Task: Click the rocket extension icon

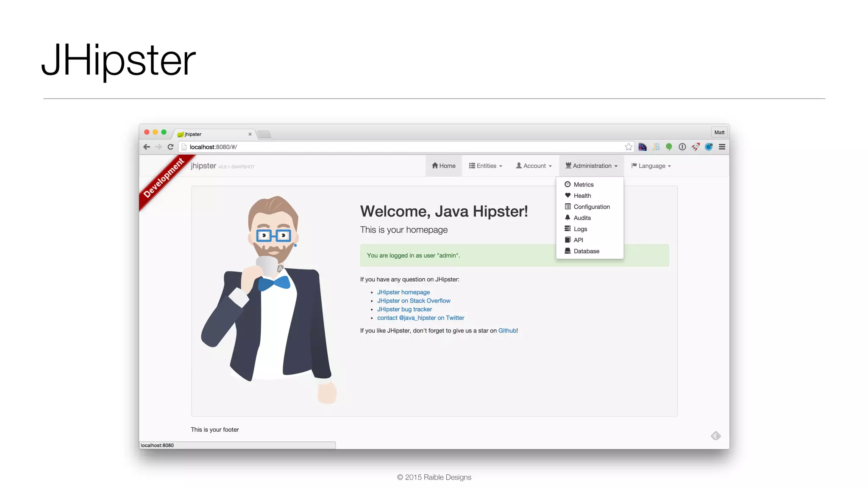Action: [x=695, y=147]
